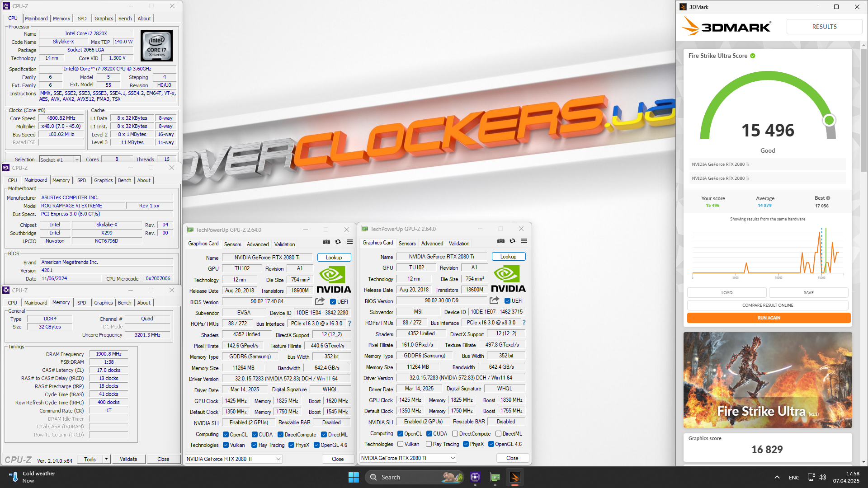868x488 pixels.
Task: Toggle CUDA checkbox in left GPU-Z
Action: pyautogui.click(x=255, y=435)
